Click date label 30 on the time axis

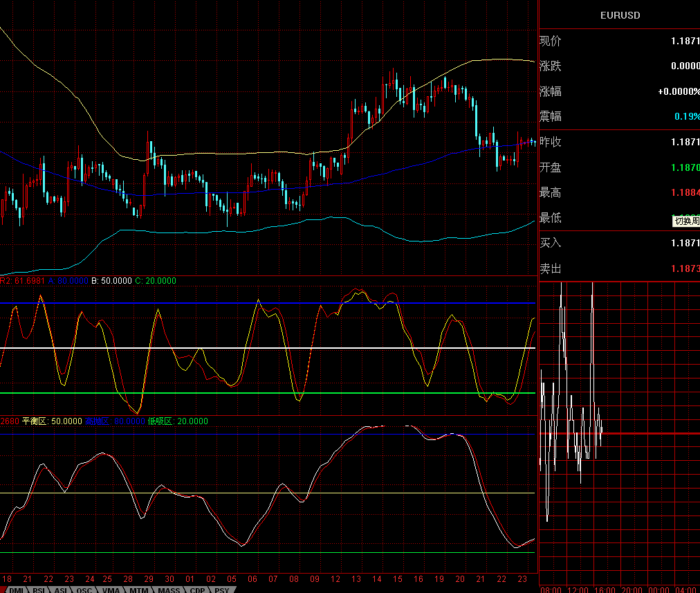pos(169,579)
